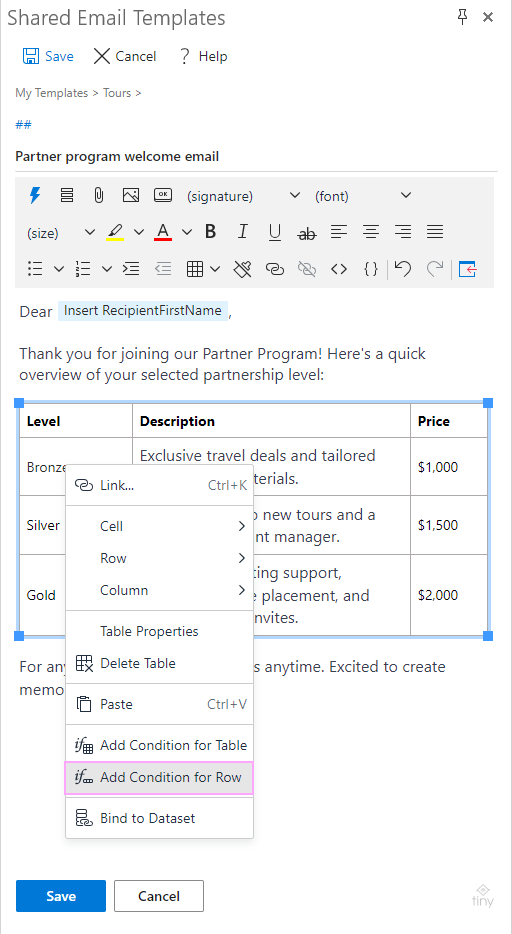Open the size dropdown

[x=61, y=232]
